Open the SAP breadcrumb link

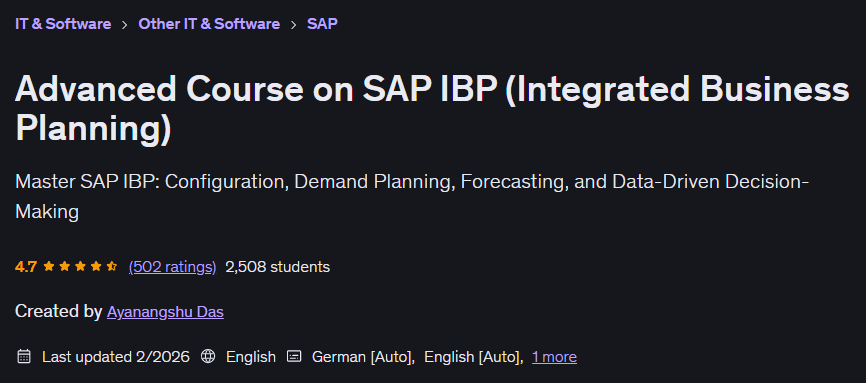point(322,24)
